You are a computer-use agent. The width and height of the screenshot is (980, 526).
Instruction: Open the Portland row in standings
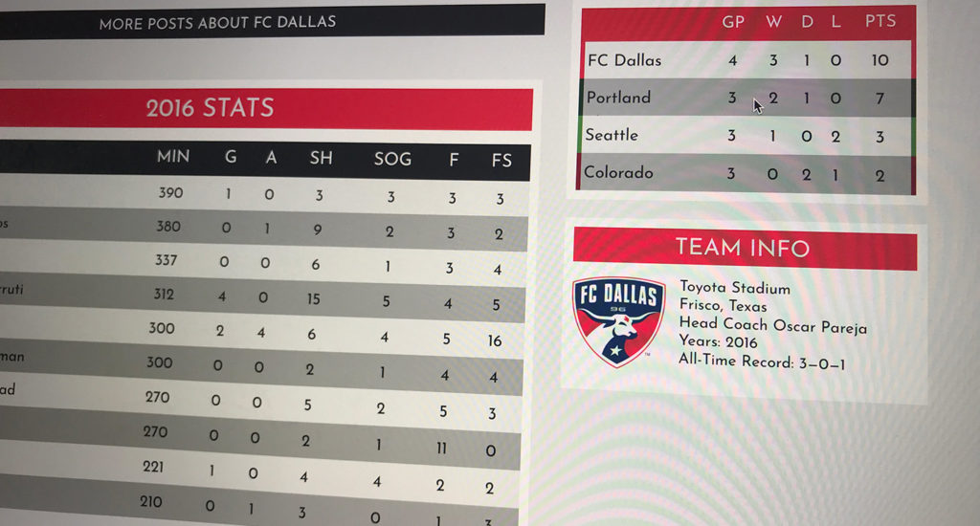[746, 98]
